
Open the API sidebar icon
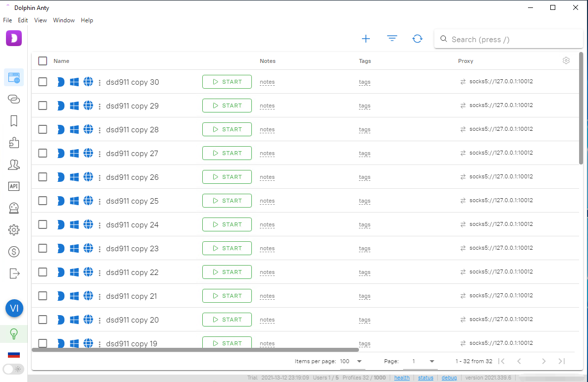click(14, 186)
